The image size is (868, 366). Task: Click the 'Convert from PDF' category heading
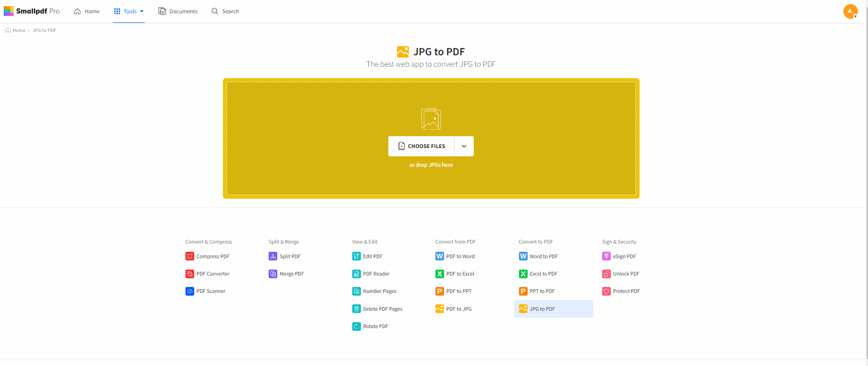click(x=455, y=242)
